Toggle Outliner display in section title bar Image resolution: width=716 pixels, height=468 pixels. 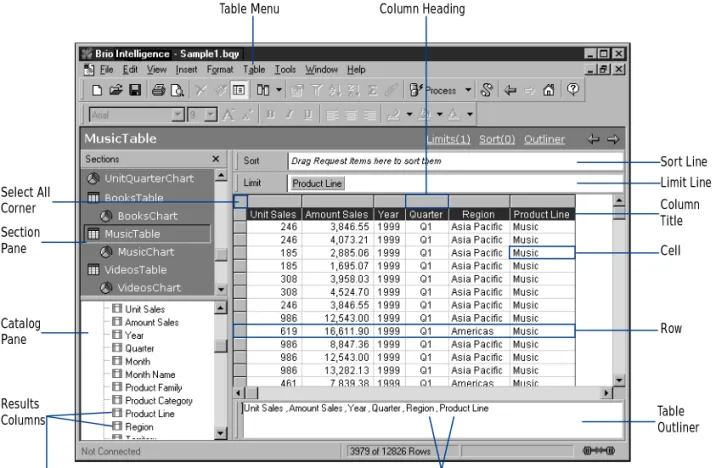pyautogui.click(x=544, y=139)
